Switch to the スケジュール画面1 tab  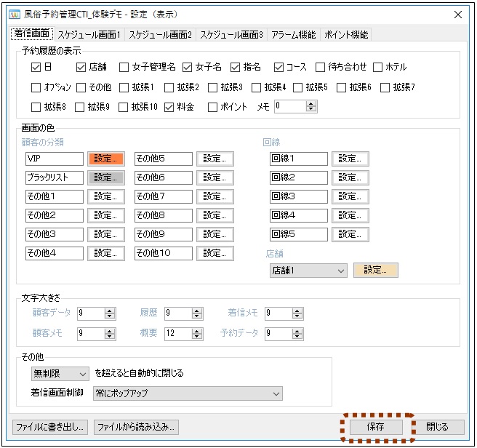click(89, 34)
